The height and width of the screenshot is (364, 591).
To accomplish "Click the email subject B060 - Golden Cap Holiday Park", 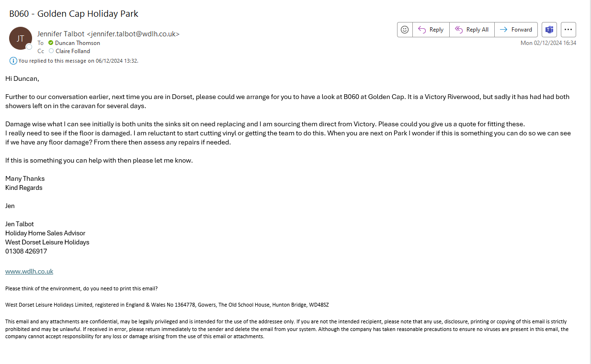I will pyautogui.click(x=74, y=13).
